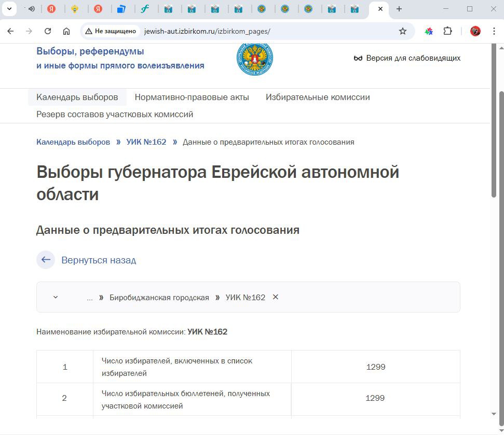This screenshot has width=504, height=435.
Task: Open the tab search dropdown arrow
Action: [x=9, y=9]
